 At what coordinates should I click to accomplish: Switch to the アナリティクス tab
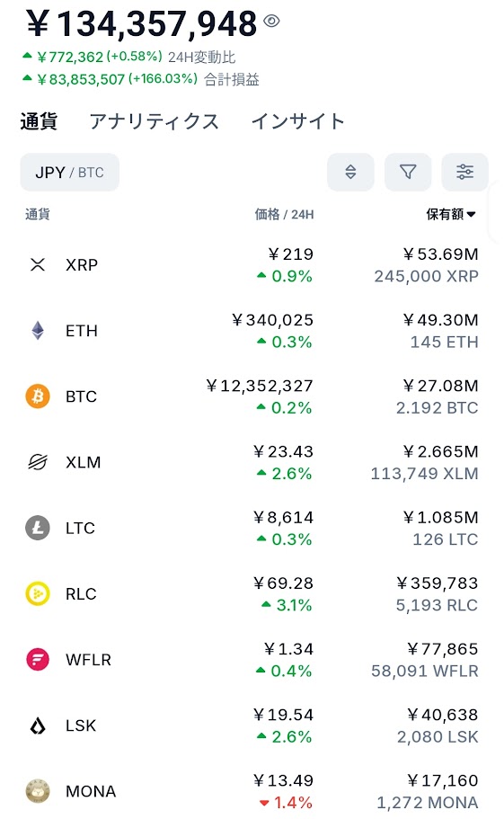154,121
